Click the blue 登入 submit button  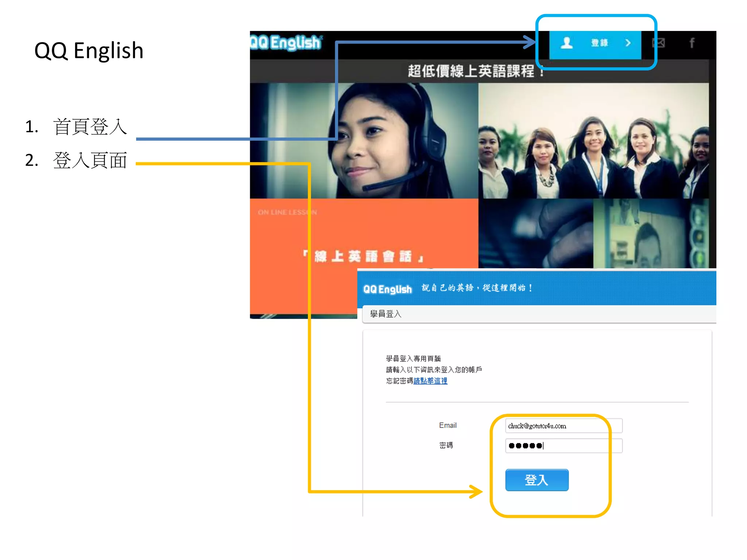(537, 480)
